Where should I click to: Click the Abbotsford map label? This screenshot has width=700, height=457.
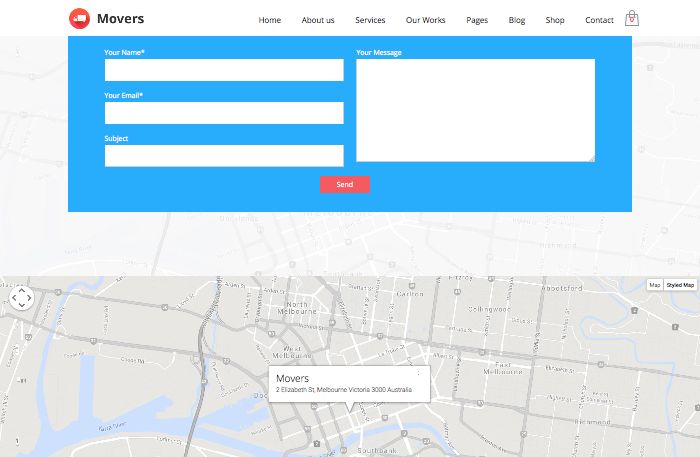[562, 288]
